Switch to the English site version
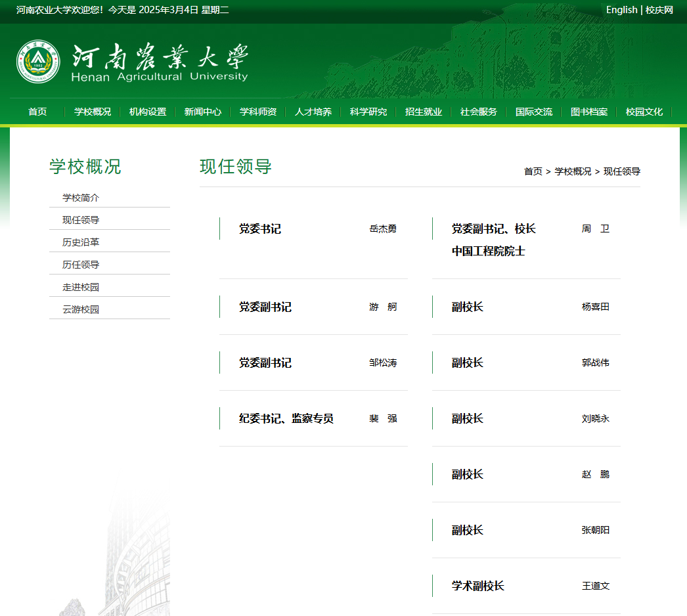The width and height of the screenshot is (687, 616). click(621, 10)
